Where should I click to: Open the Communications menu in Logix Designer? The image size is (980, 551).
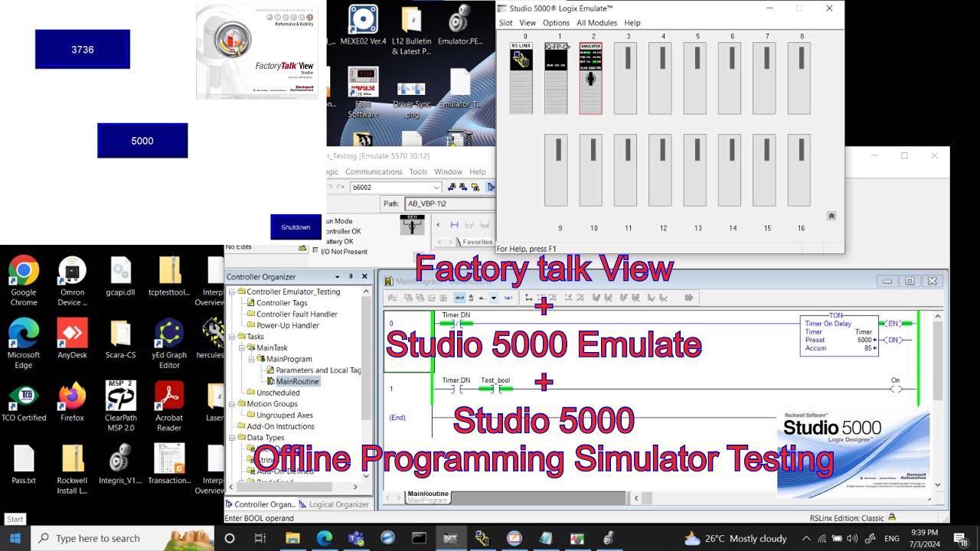[x=374, y=171]
